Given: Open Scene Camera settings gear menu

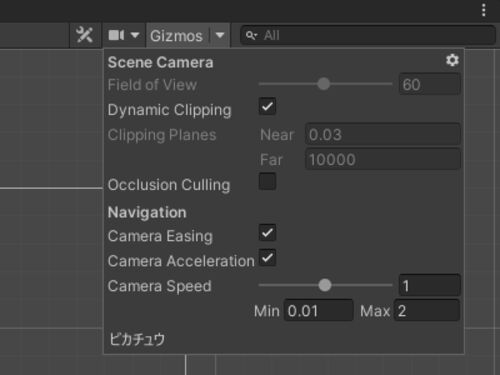Looking at the screenshot, I should [x=452, y=60].
